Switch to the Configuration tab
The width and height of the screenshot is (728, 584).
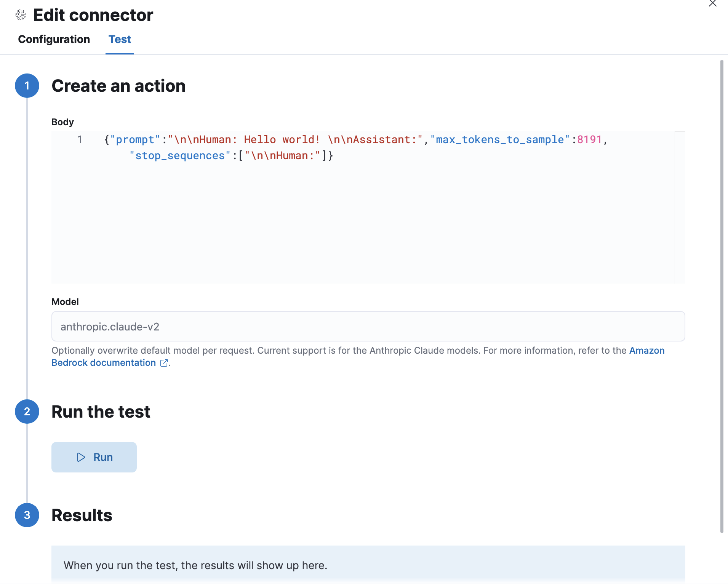tap(54, 39)
